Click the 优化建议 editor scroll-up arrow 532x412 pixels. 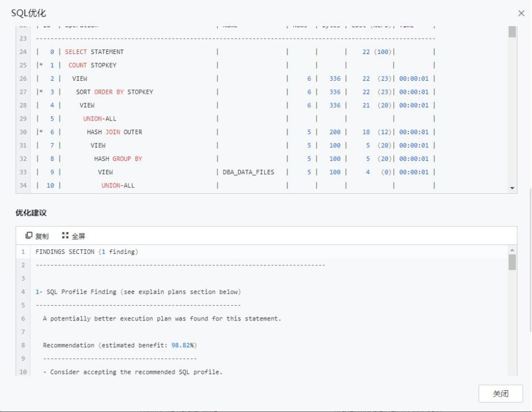(512, 250)
